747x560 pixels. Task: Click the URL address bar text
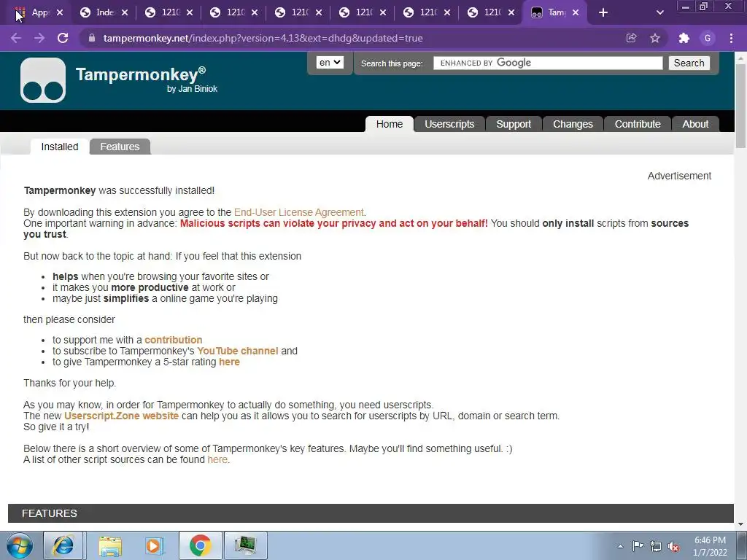coord(263,38)
